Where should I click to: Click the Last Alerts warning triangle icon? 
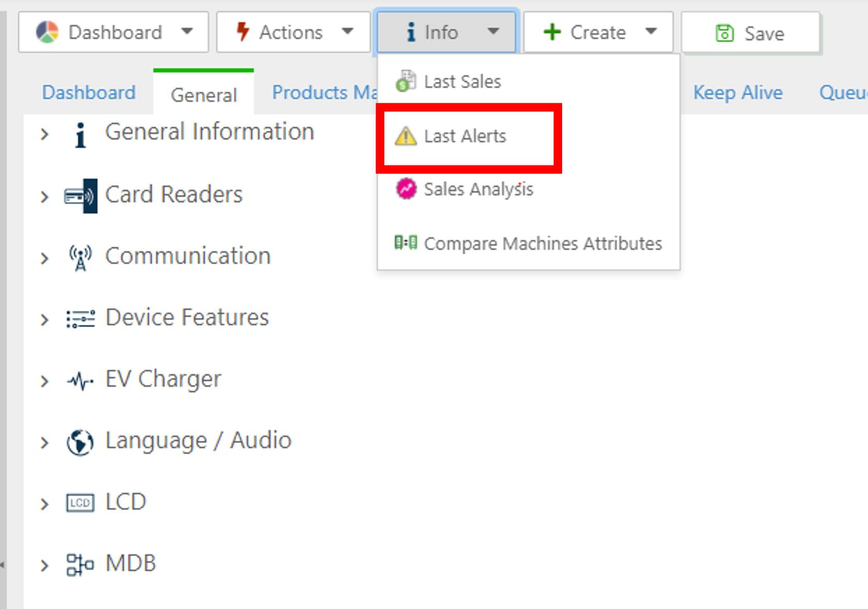(x=406, y=136)
